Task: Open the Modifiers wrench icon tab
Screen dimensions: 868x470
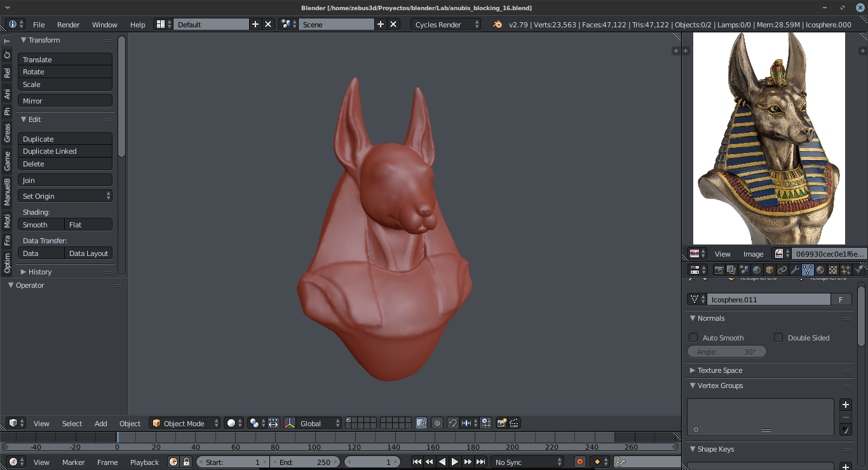Action: 795,270
